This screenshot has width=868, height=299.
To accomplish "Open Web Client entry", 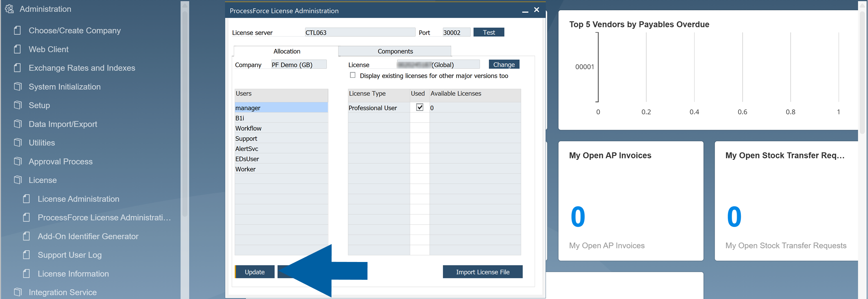I will (x=49, y=49).
